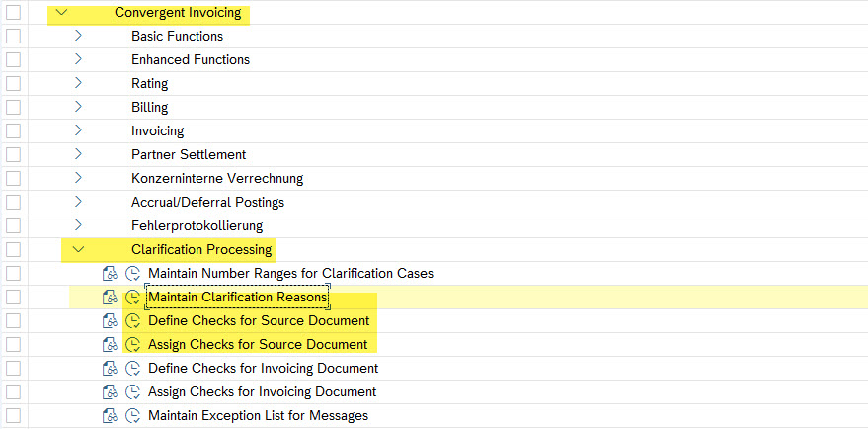The image size is (868, 429).
Task: Expand the Basic Functions node
Action: [78, 37]
